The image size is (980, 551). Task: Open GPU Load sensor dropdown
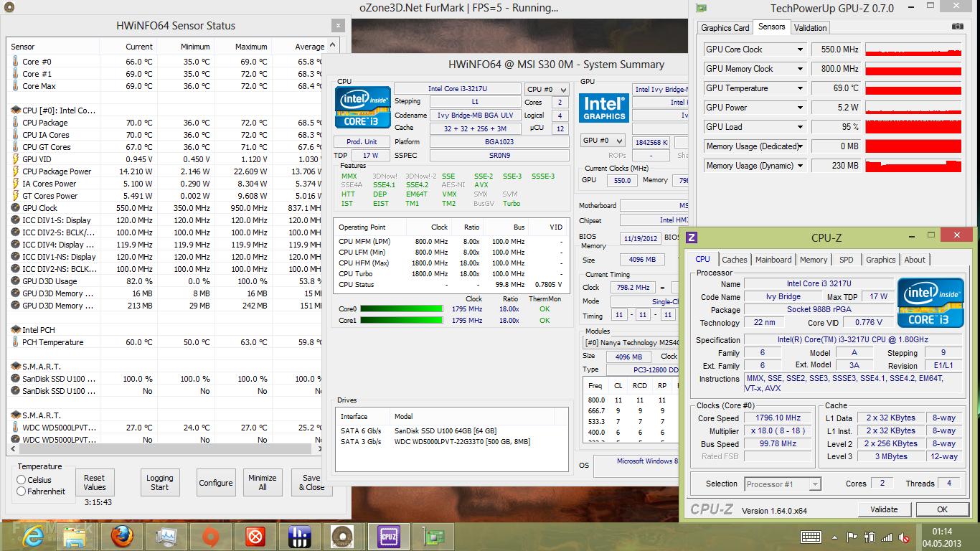pyautogui.click(x=801, y=127)
